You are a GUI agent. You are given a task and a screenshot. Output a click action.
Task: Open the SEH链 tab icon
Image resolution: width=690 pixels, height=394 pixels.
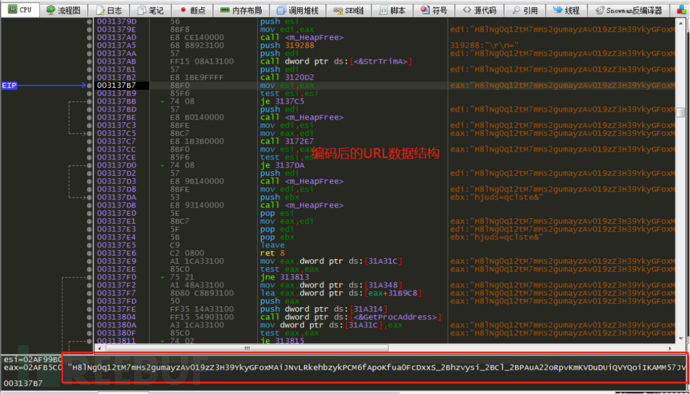pyautogui.click(x=338, y=10)
